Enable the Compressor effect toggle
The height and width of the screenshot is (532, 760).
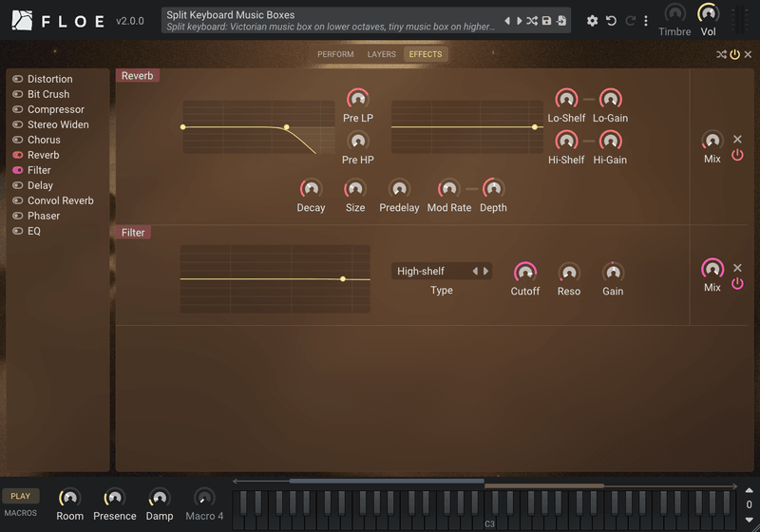(18, 109)
